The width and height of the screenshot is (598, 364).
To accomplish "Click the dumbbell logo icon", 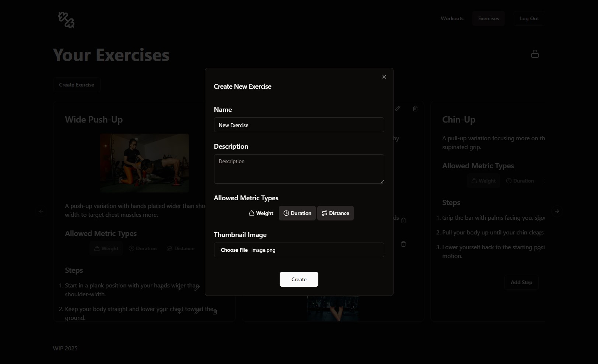I will click(66, 20).
